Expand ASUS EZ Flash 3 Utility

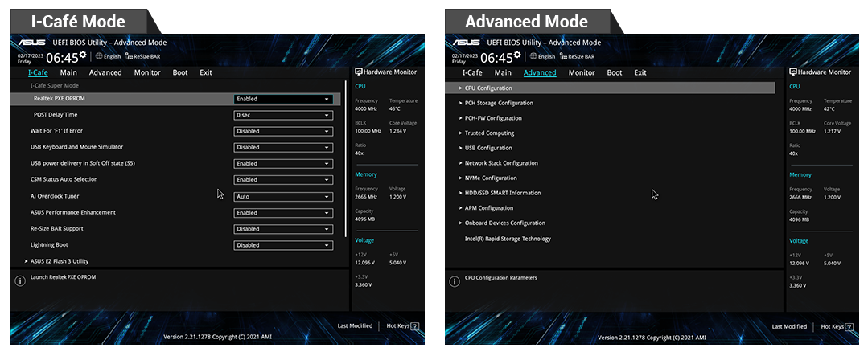pos(56,261)
